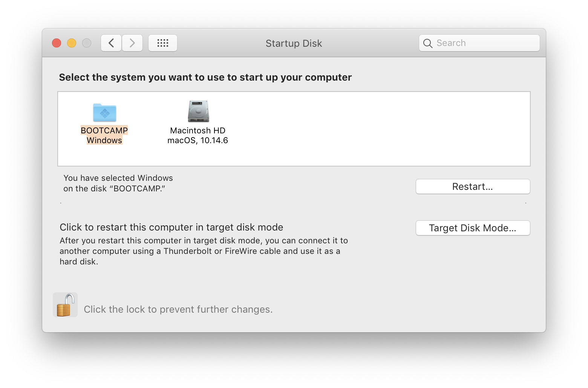Select the Macintosh HD drive icon

[198, 112]
